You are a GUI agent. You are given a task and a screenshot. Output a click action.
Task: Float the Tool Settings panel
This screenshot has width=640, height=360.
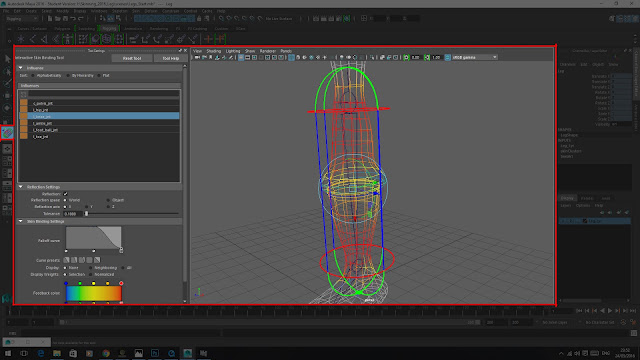180,51
